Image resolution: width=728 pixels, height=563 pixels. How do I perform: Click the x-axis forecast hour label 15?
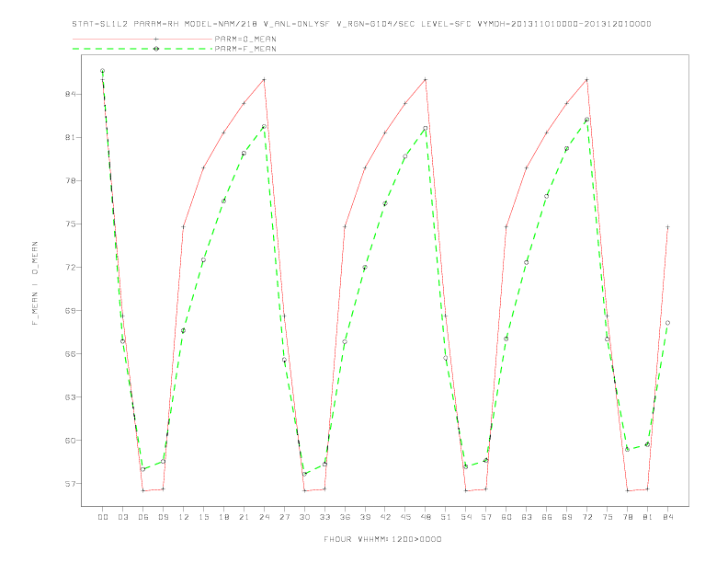click(x=204, y=517)
